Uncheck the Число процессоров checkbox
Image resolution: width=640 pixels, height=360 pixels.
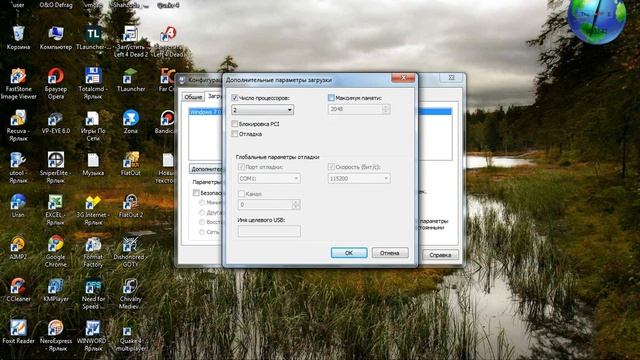[235, 98]
